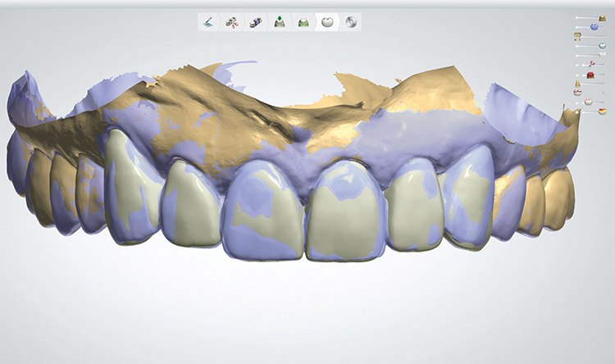
Task: Click the red scissors slider handle
Action: pyautogui.click(x=591, y=64)
